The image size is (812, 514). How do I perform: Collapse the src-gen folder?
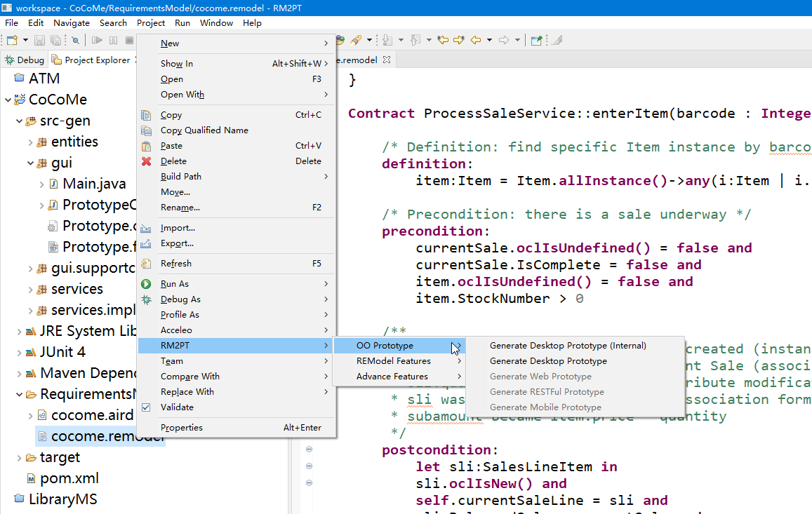point(19,121)
